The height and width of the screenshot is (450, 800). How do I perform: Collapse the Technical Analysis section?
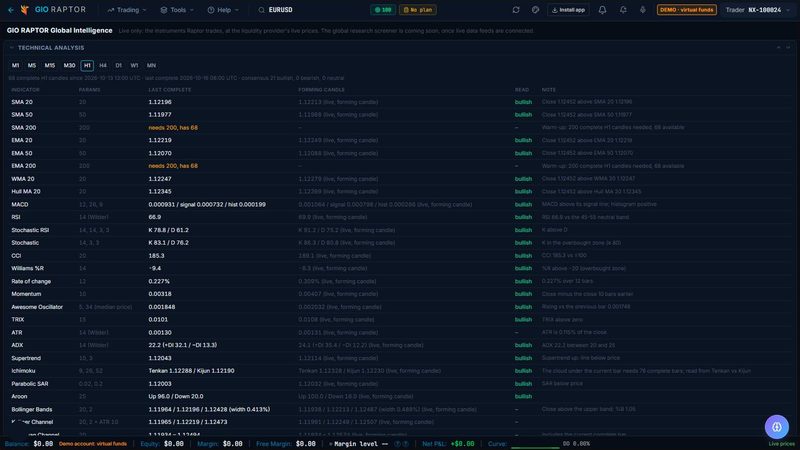12,47
